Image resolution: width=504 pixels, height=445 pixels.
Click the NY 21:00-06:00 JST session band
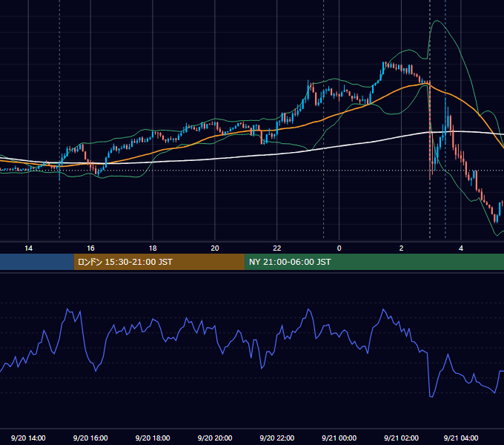pos(374,262)
